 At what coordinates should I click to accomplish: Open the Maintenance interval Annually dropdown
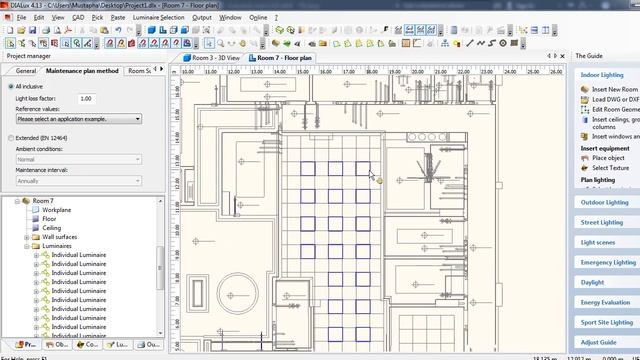pyautogui.click(x=79, y=180)
